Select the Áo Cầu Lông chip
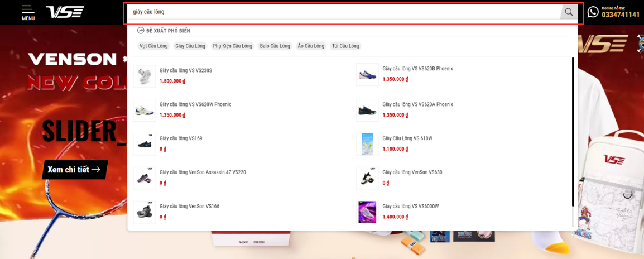The image size is (644, 259). coord(311,46)
